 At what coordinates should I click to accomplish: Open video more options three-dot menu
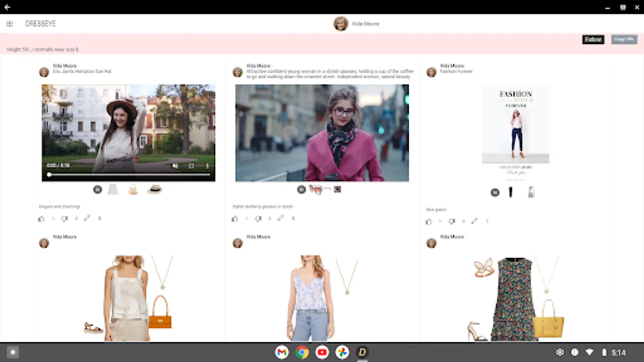[x=207, y=166]
